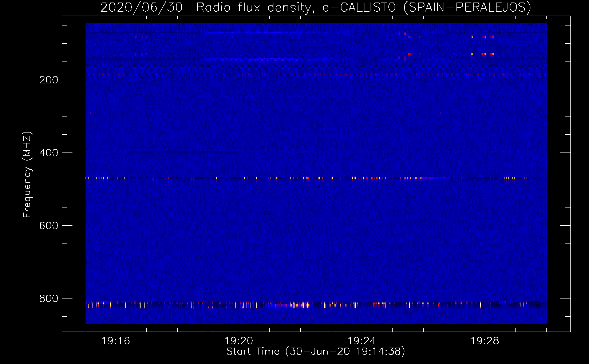
Task: Click the 'Start Time (30-Jun-20 19:14:38)' axis label
Action: 316,352
